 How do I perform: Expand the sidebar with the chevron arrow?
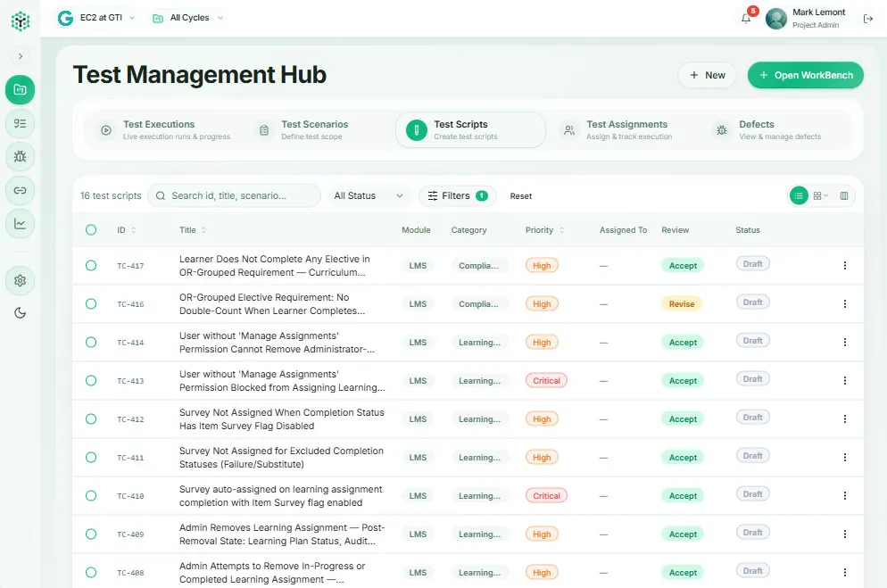coord(21,56)
